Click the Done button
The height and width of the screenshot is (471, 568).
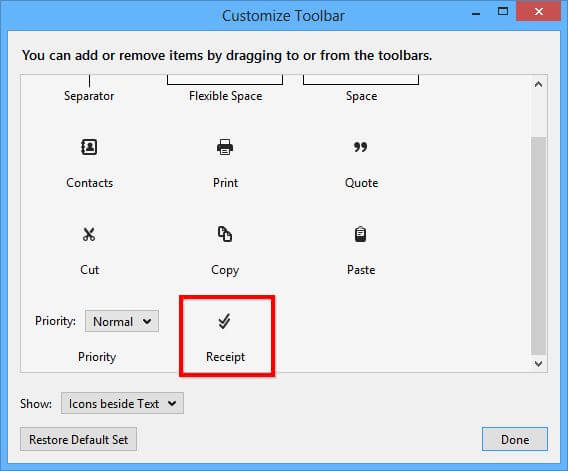[515, 439]
